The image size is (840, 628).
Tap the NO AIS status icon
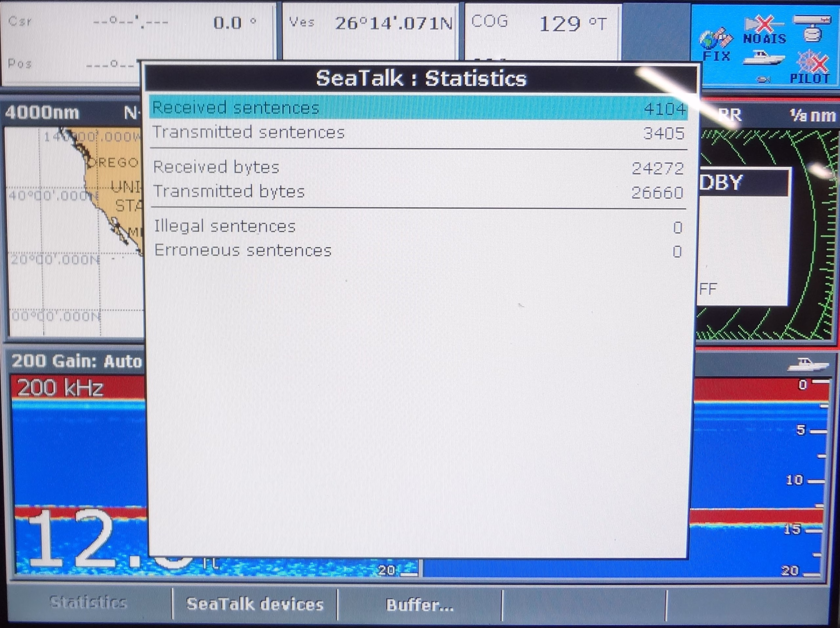[x=764, y=29]
